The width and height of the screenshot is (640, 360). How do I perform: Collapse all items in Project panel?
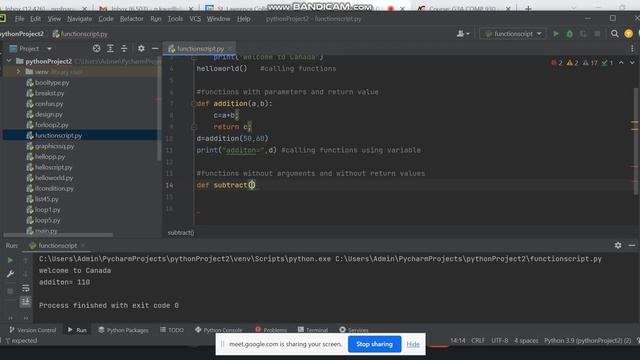[x=124, y=49]
